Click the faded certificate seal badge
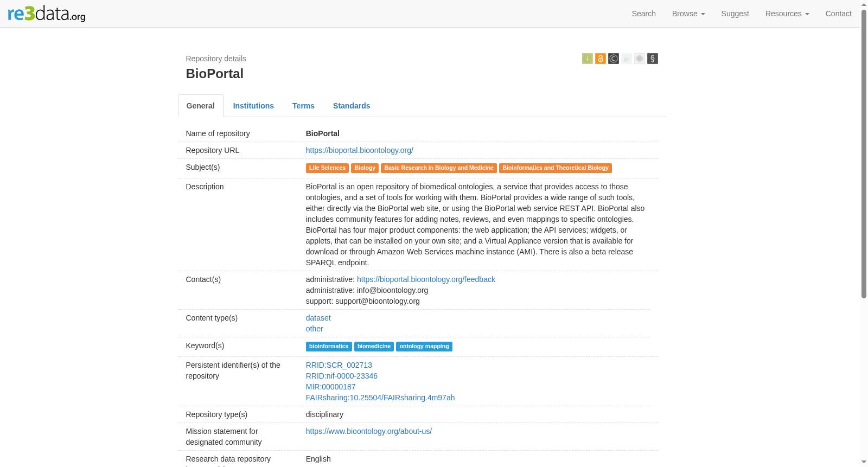Viewport: 868px width, 467px height. 640,59
